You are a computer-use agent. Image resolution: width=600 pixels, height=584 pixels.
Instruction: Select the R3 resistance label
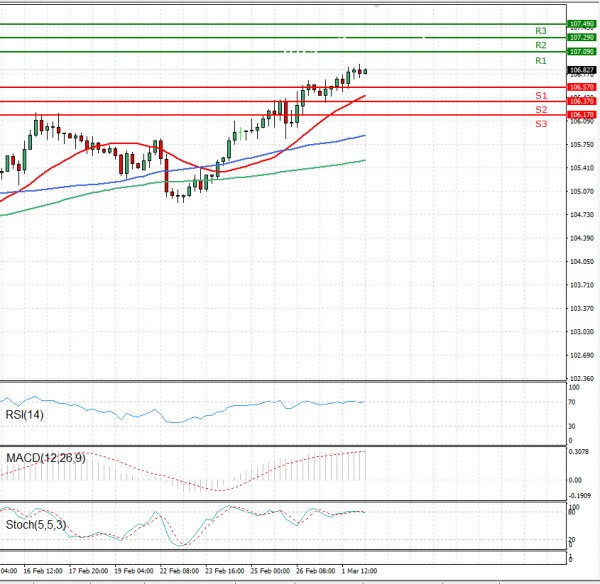(541, 31)
